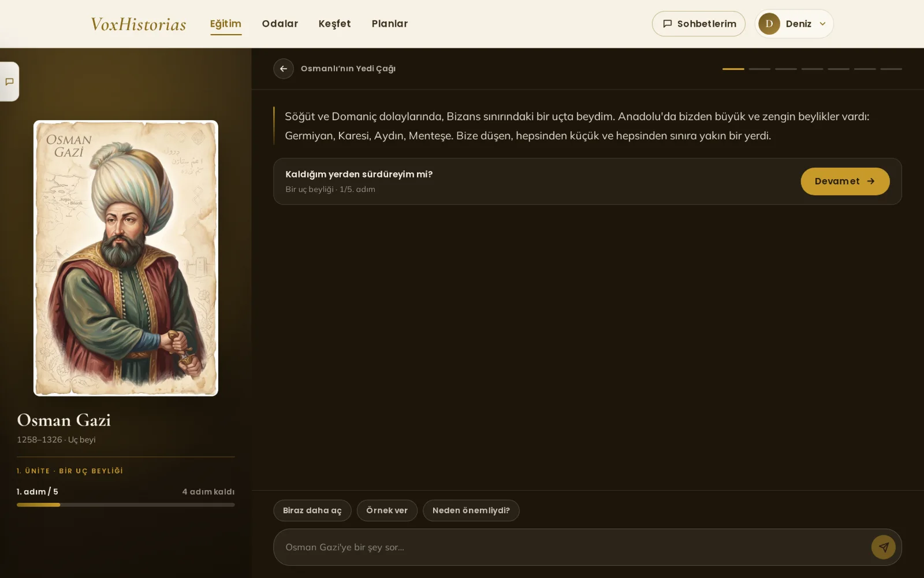This screenshot has width=924, height=578.
Task: Click the VoxHistorias logo
Action: pos(139,24)
